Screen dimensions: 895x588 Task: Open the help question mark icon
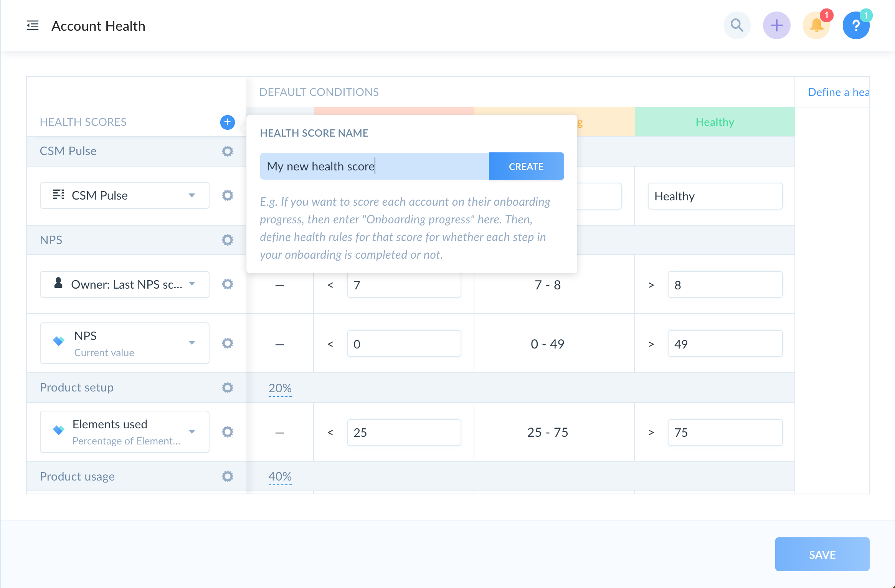click(856, 26)
